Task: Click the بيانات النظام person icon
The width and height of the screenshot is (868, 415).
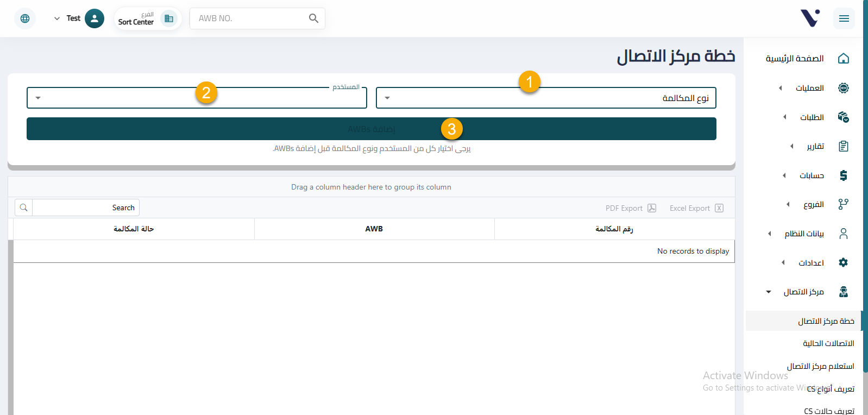Action: (844, 234)
